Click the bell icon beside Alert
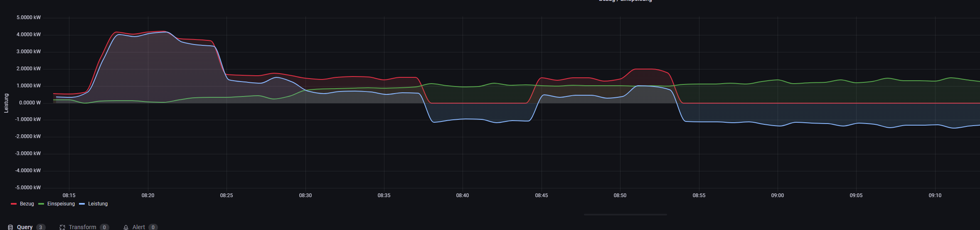 (126, 227)
